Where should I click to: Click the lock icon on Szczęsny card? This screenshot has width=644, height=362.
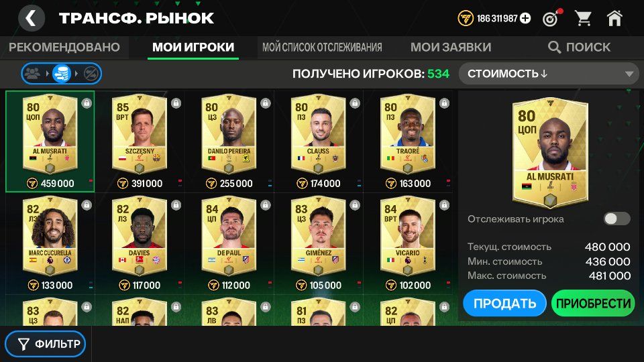click(176, 103)
